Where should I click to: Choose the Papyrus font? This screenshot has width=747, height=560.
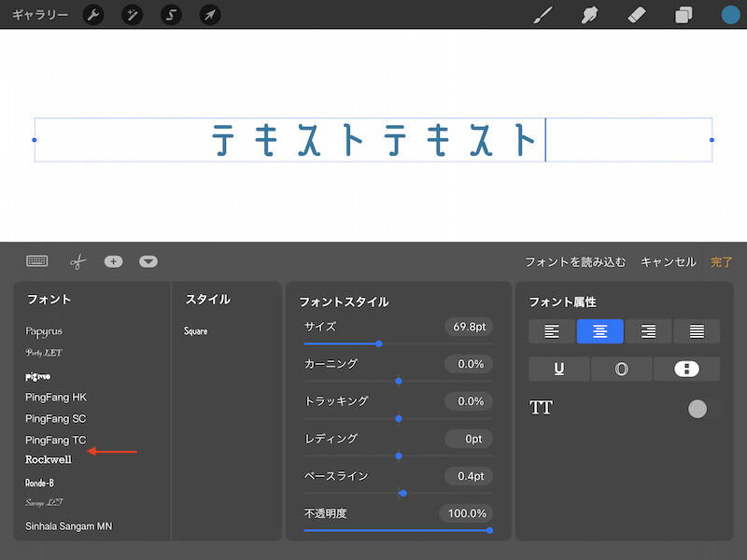(44, 331)
